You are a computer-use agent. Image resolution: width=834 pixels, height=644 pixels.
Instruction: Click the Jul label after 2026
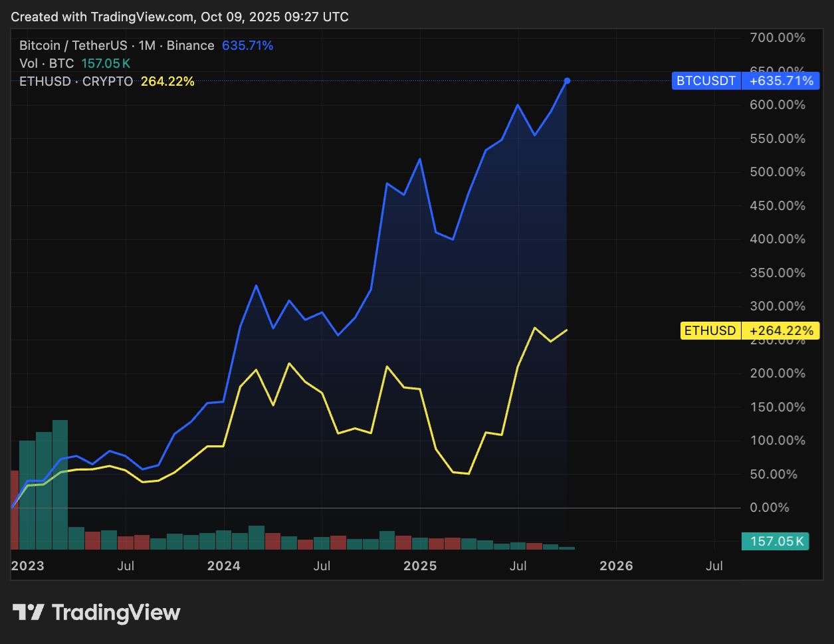pos(714,566)
